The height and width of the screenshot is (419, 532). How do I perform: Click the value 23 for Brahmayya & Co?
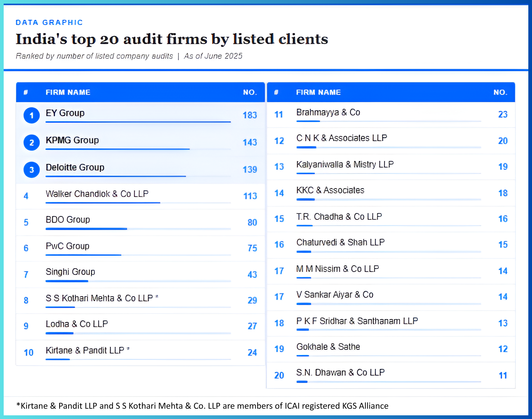point(503,115)
